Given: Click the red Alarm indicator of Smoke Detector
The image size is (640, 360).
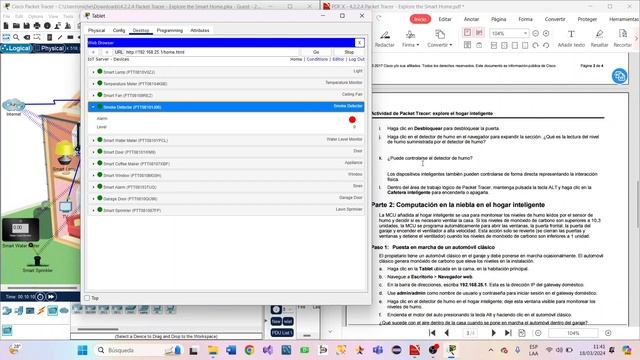Looking at the screenshot, I should pyautogui.click(x=352, y=120).
